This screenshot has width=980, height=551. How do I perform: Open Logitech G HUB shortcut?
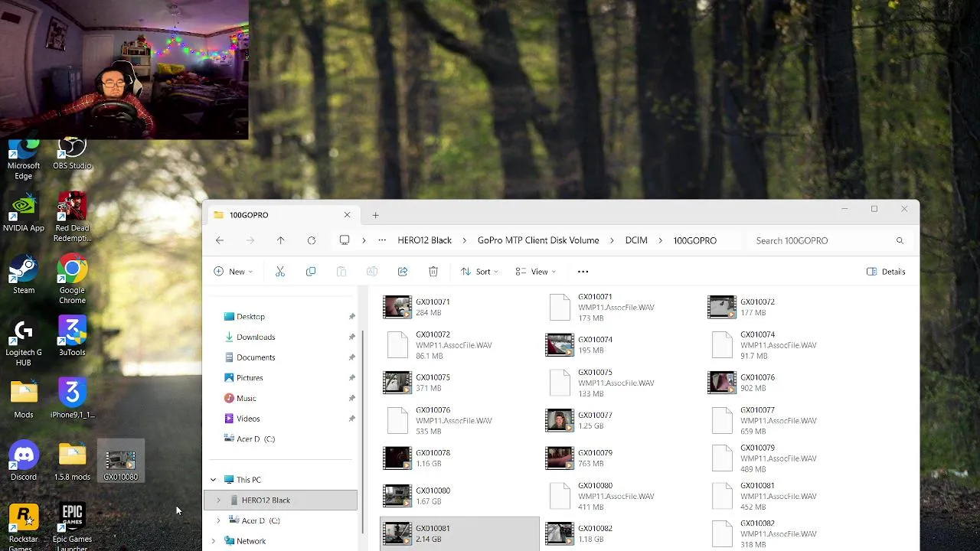coord(24,342)
